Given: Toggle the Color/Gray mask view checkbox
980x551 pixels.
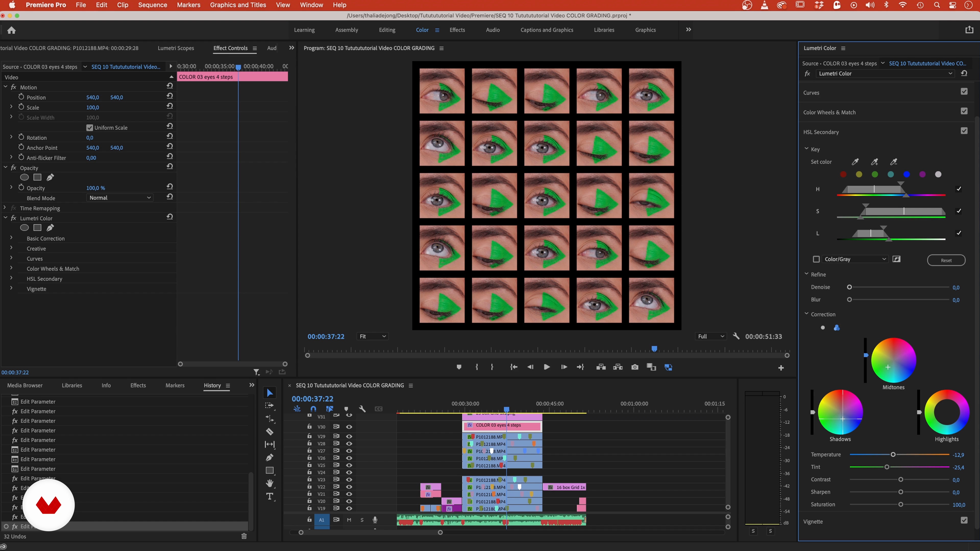Looking at the screenshot, I should (x=816, y=259).
